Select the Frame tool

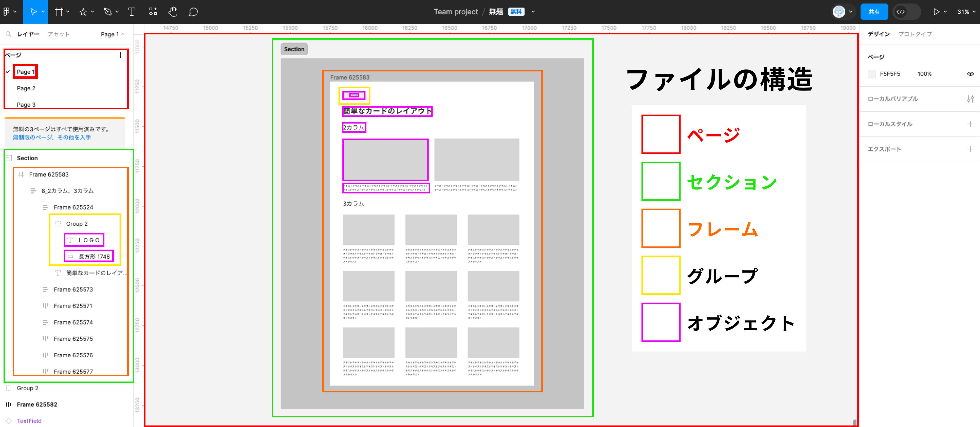[x=58, y=12]
